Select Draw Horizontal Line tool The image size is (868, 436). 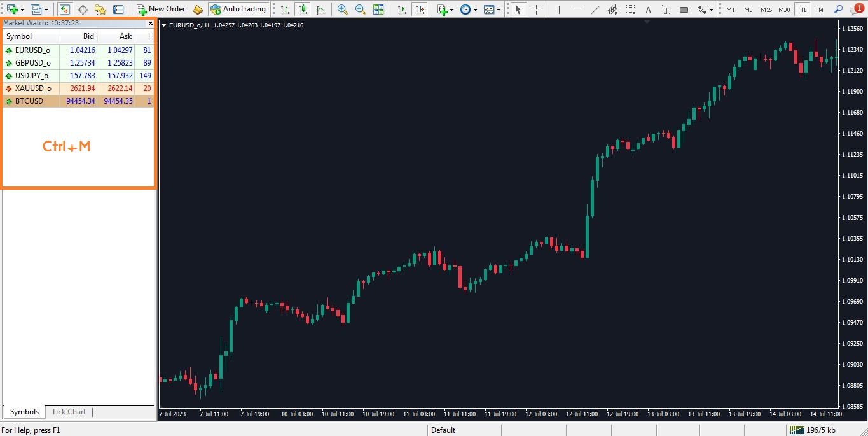(577, 10)
